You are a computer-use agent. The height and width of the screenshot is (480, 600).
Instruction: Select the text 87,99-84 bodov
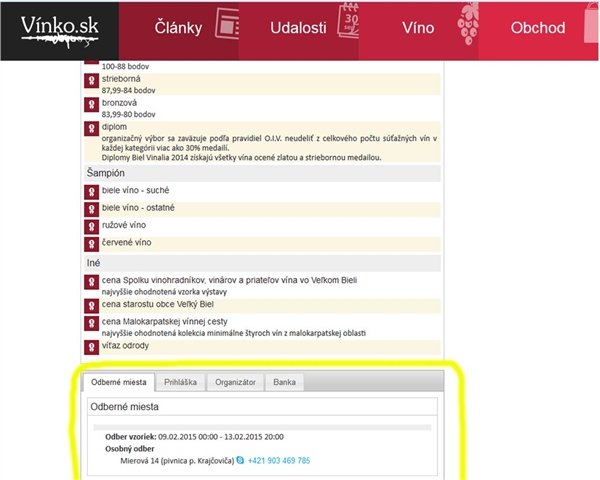point(129,90)
